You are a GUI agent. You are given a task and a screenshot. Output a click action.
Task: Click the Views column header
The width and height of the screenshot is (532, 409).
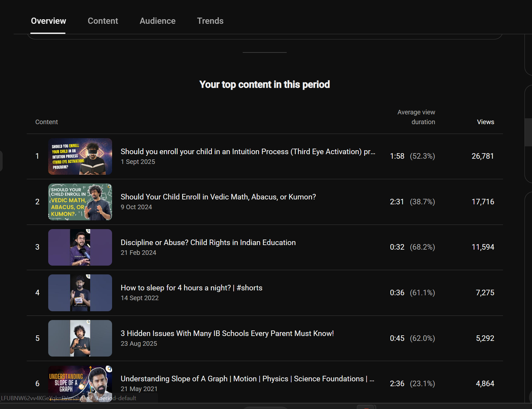coord(485,122)
